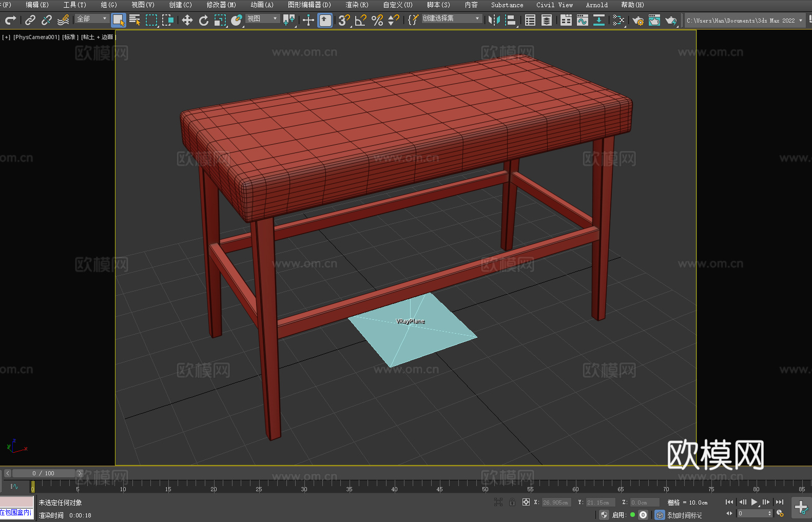Viewport: 812px width, 522px height.
Task: Click Select and Manipulate icon
Action: coord(308,20)
